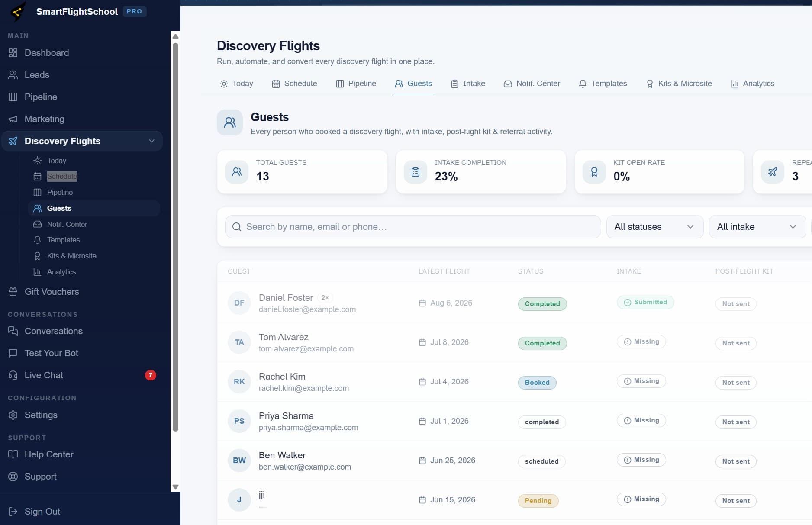This screenshot has height=525, width=812.
Task: Click the Kit Open Rate ribbon icon
Action: pos(594,172)
